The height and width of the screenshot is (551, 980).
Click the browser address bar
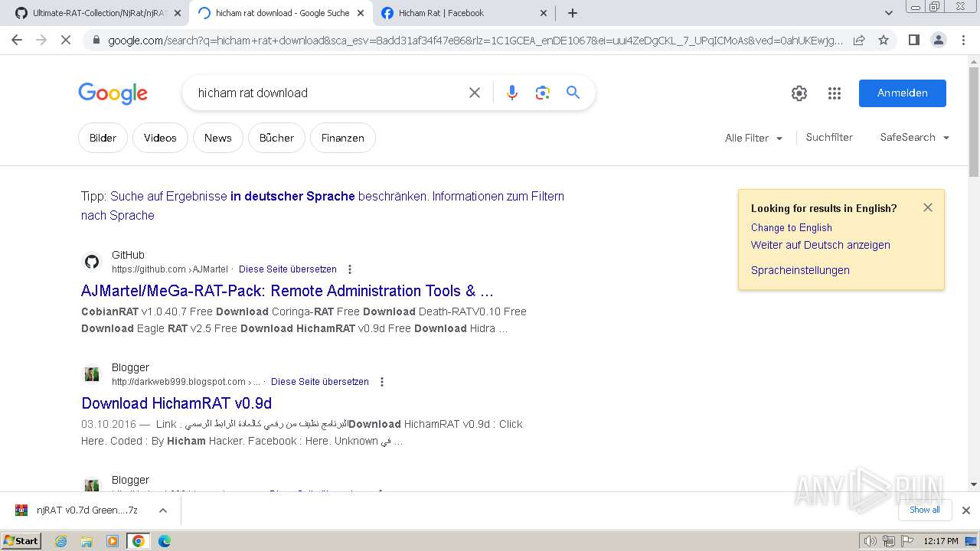pyautogui.click(x=475, y=40)
